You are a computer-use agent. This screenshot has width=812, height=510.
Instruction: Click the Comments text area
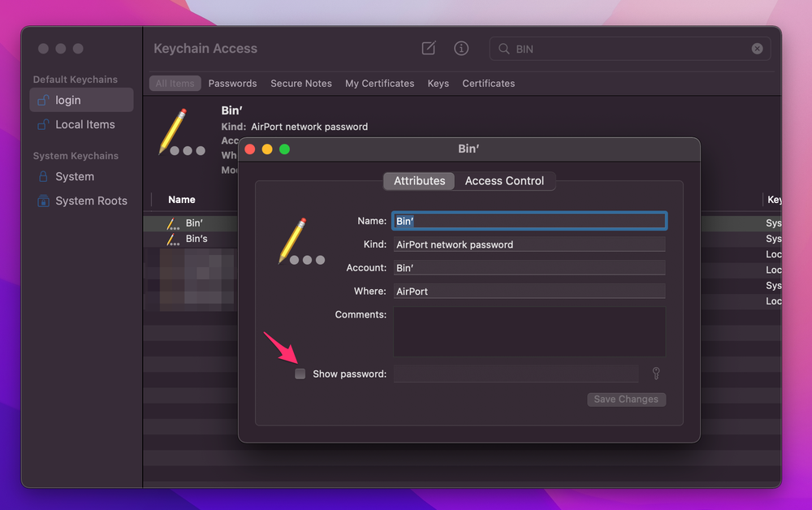(x=529, y=331)
